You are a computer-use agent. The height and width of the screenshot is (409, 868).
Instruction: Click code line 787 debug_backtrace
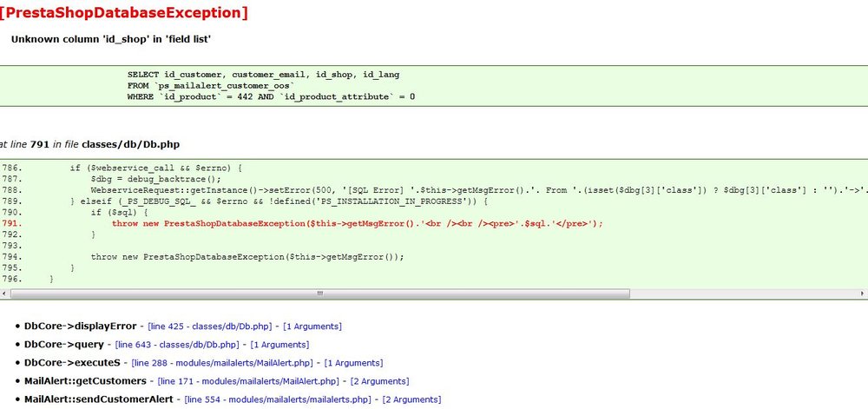coord(155,180)
